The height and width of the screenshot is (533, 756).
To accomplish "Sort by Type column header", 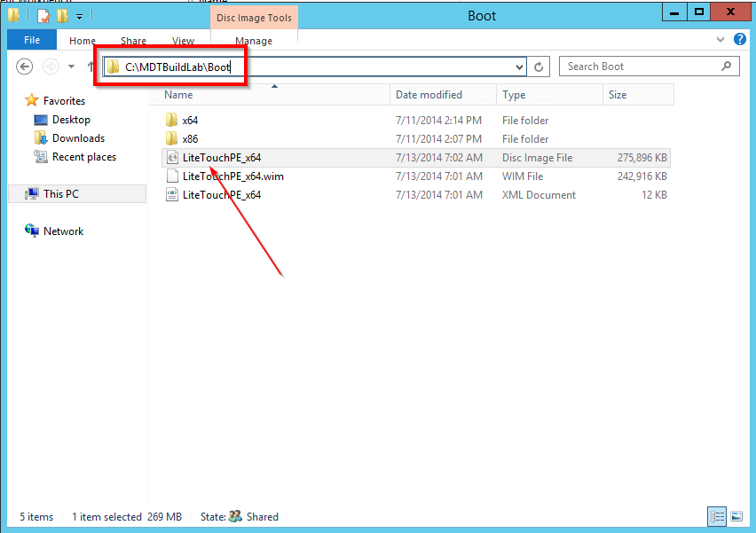I will pyautogui.click(x=549, y=95).
